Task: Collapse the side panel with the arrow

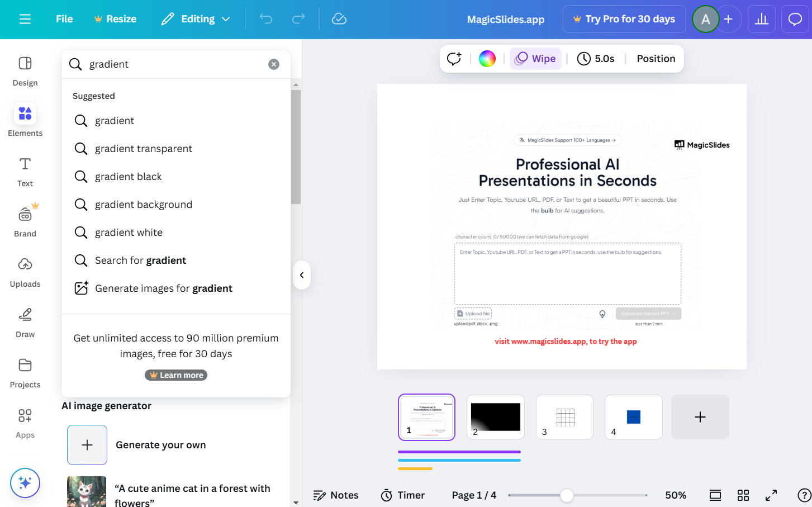Action: tap(302, 275)
